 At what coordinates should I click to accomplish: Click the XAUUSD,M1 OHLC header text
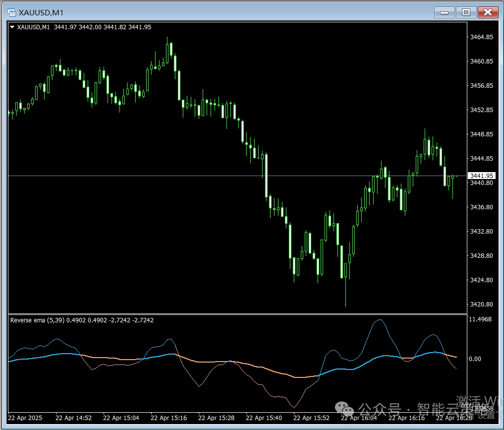tap(84, 27)
